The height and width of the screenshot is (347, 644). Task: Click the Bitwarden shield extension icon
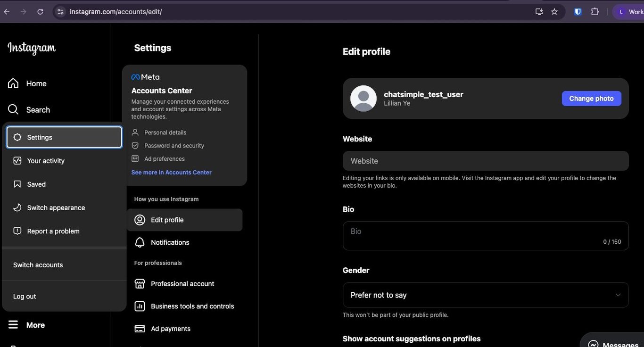point(578,12)
